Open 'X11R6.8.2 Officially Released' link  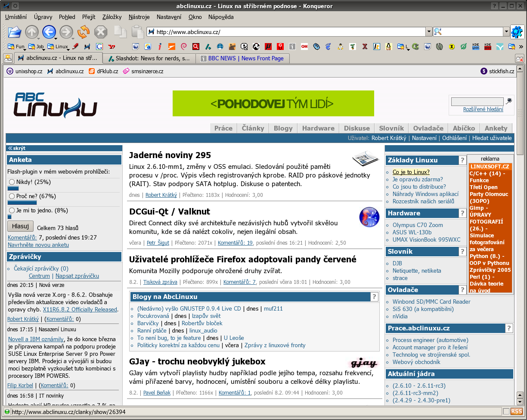pyautogui.click(x=80, y=309)
